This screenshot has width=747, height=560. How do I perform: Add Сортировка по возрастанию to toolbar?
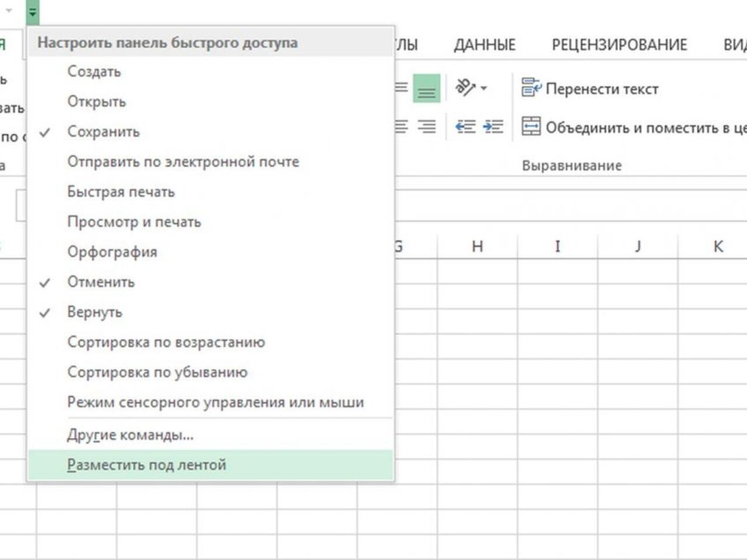[166, 342]
